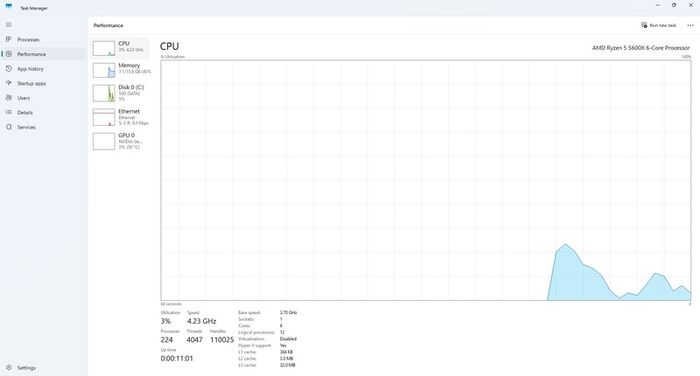Click the large CPU heading
The height and width of the screenshot is (376, 700).
tap(169, 46)
